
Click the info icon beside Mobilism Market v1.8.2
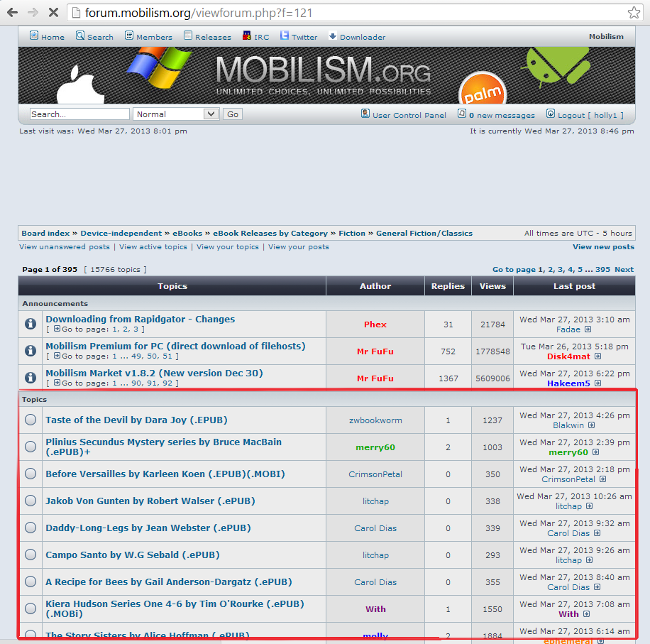pos(29,378)
